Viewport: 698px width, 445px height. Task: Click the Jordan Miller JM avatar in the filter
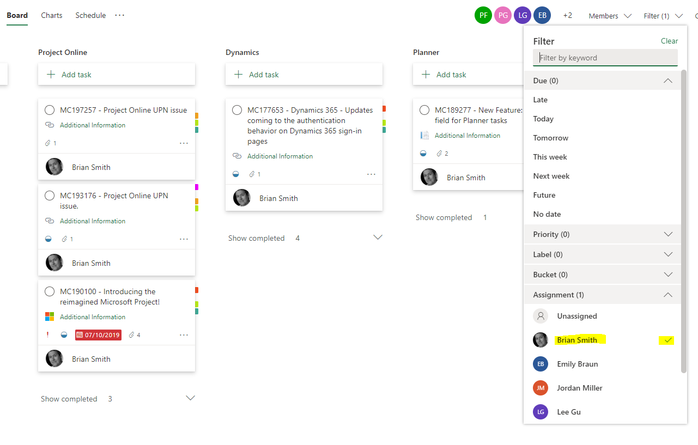540,388
